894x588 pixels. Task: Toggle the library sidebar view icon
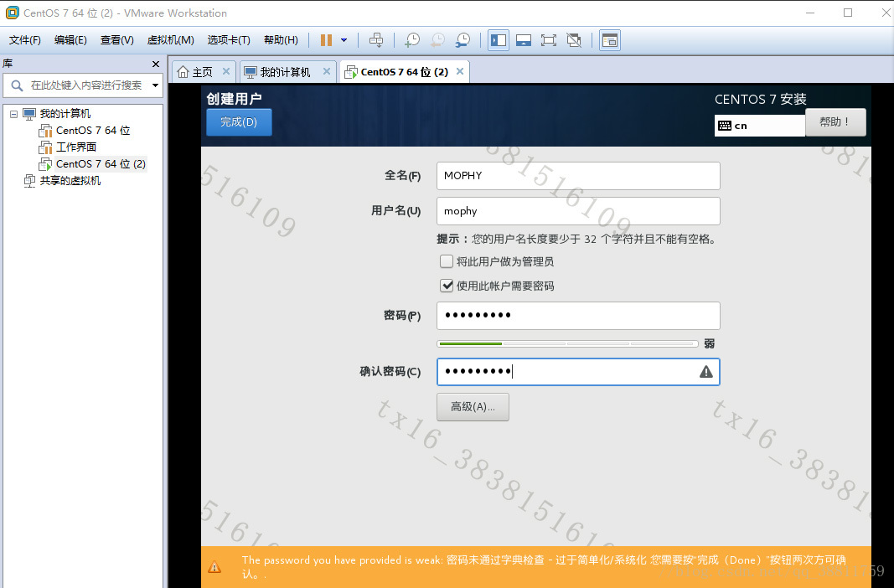(499, 40)
